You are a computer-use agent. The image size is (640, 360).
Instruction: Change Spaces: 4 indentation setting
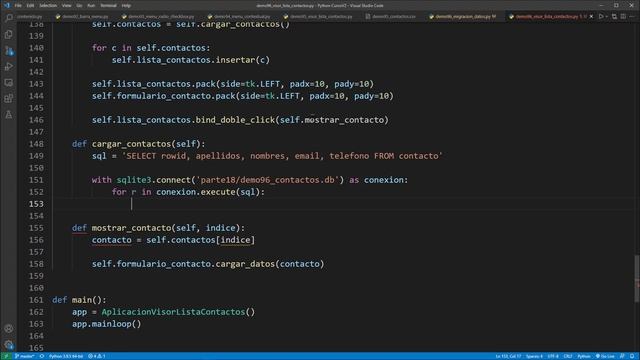pos(534,356)
